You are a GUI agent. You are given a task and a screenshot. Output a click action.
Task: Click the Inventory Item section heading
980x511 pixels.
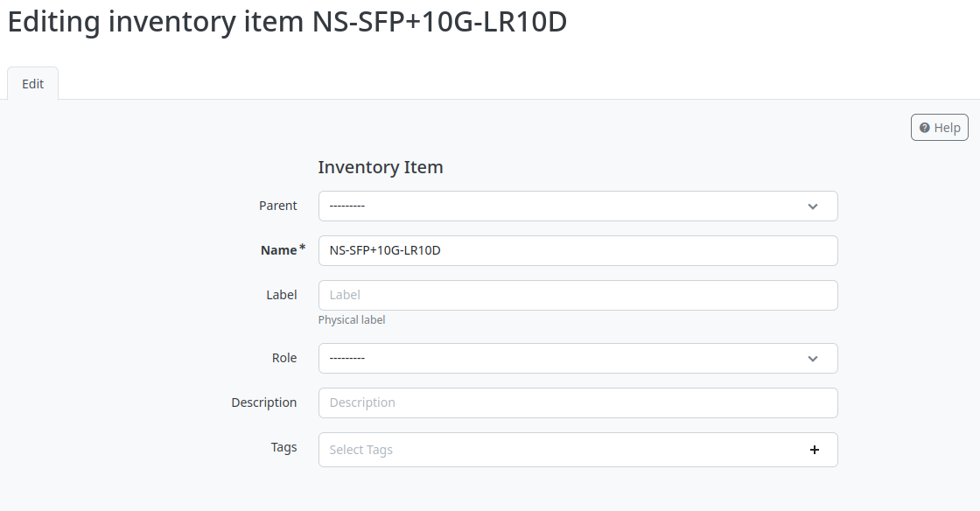click(381, 167)
